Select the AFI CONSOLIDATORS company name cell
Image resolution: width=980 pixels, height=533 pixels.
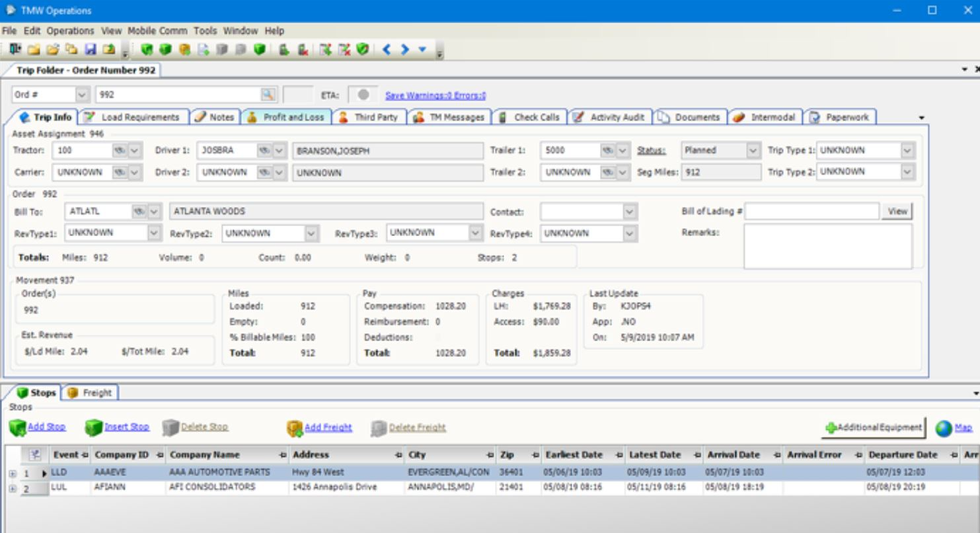[x=227, y=487]
